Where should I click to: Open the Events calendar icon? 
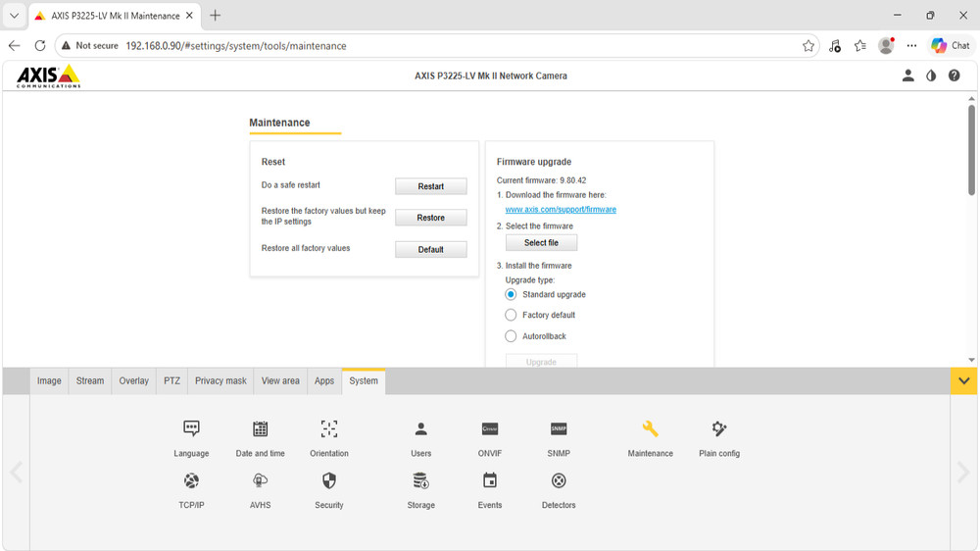pos(489,481)
